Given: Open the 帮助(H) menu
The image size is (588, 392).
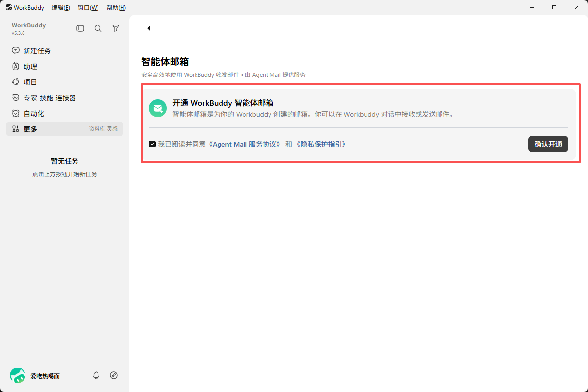Looking at the screenshot, I should point(116,8).
